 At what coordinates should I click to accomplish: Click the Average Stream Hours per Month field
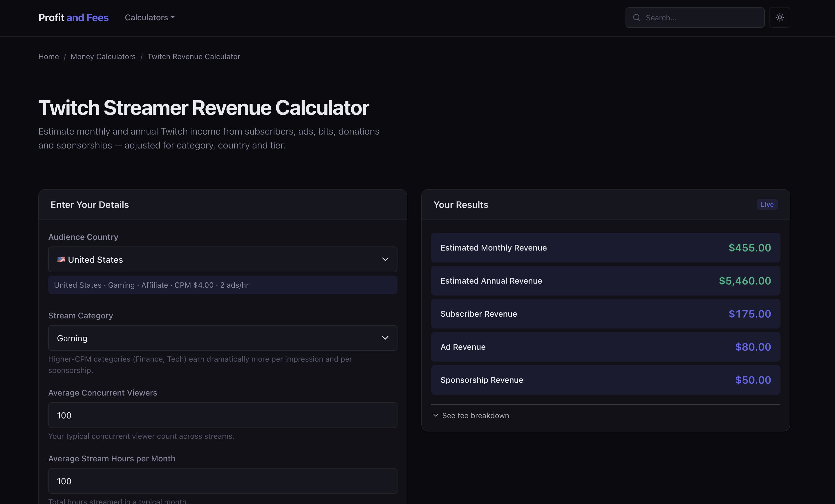223,481
